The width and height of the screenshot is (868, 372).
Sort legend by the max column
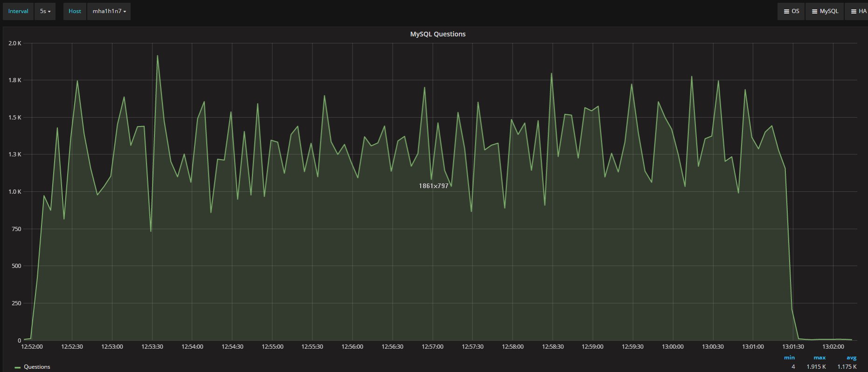(819, 358)
